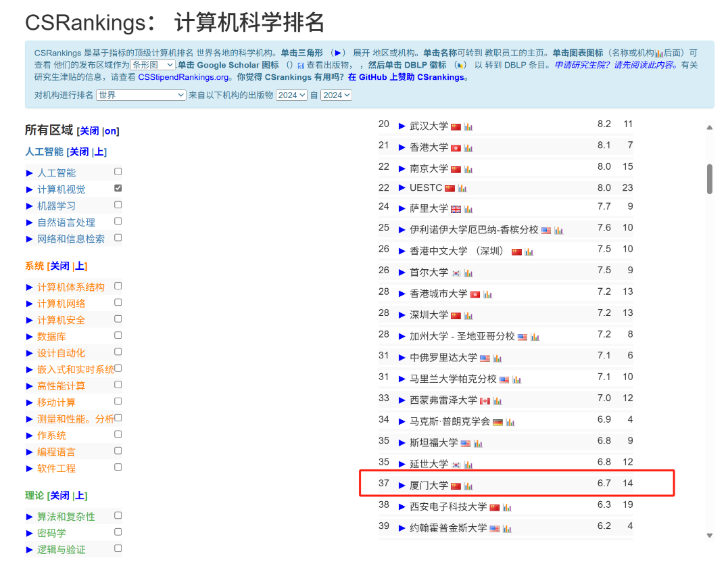Open the chart icon beside 武汉大学

(468, 126)
